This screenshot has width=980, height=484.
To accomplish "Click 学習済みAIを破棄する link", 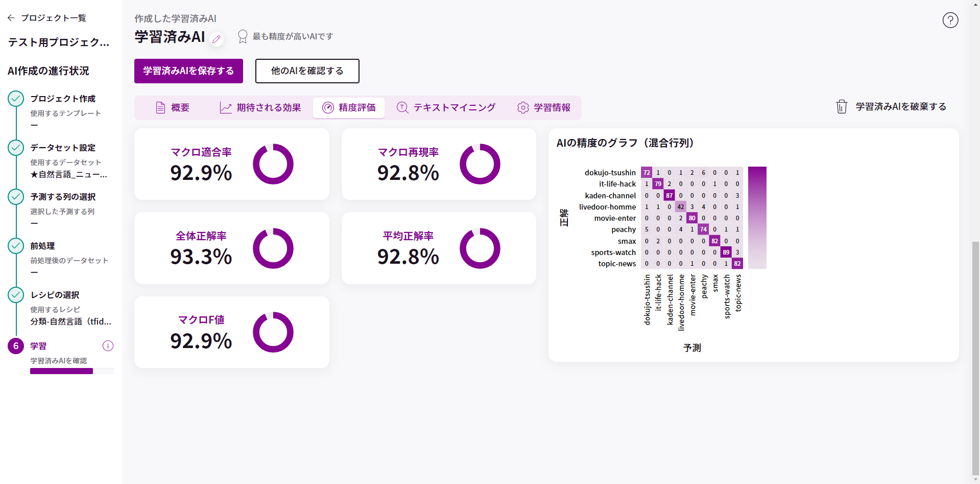I will [x=891, y=106].
